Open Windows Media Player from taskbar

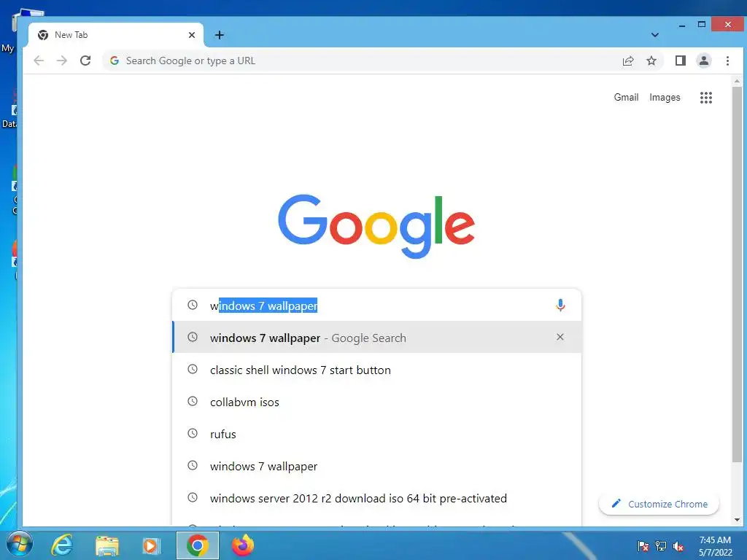[152, 545]
